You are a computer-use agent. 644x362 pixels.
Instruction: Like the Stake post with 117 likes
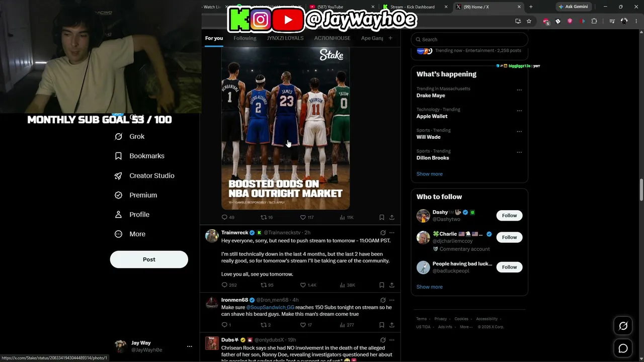coord(307,217)
